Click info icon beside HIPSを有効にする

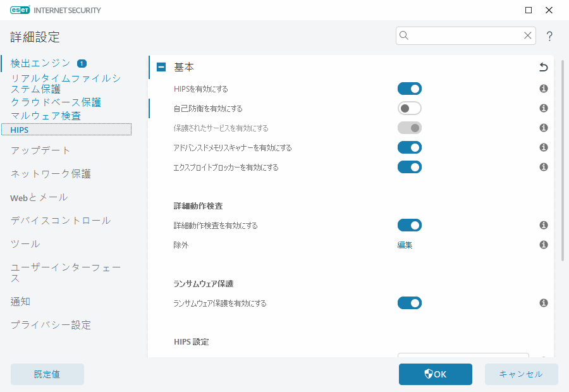pos(543,89)
